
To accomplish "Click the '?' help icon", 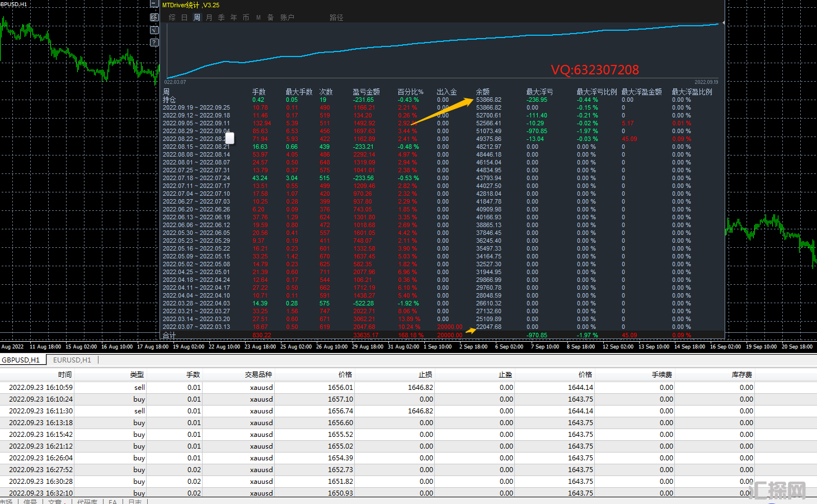I will click(x=154, y=43).
